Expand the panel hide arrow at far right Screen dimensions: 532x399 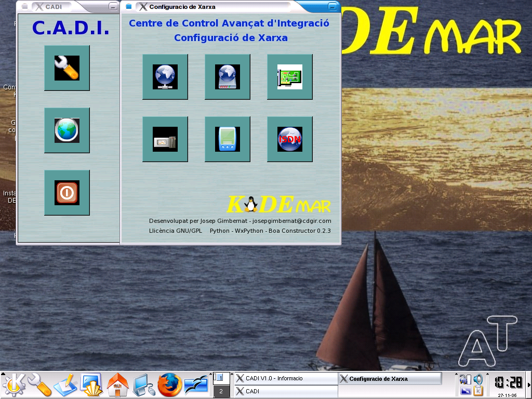[529, 385]
